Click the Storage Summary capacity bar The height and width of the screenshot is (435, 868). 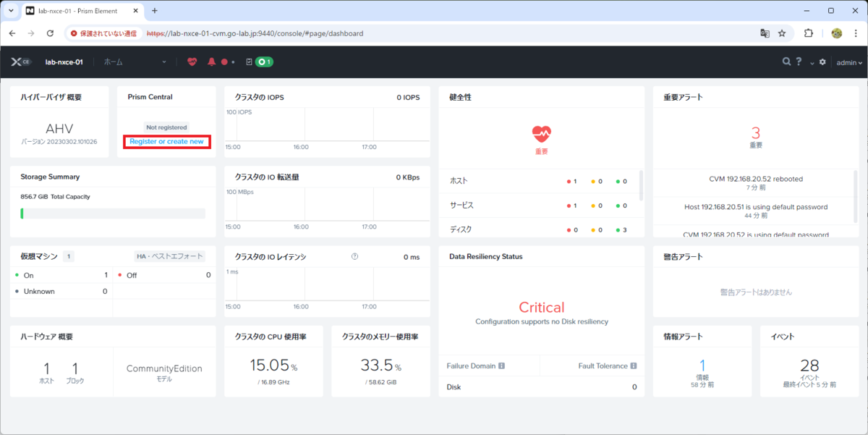113,214
